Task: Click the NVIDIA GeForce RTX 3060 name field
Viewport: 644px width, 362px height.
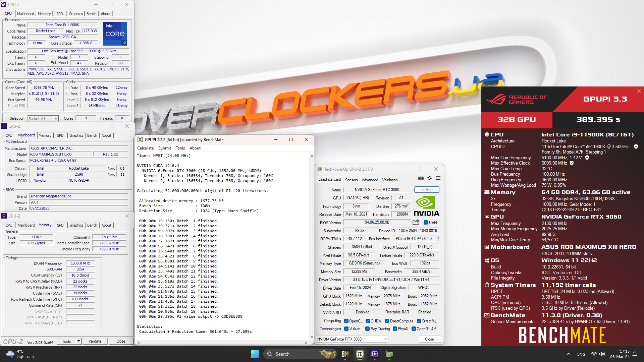Action: (x=377, y=189)
